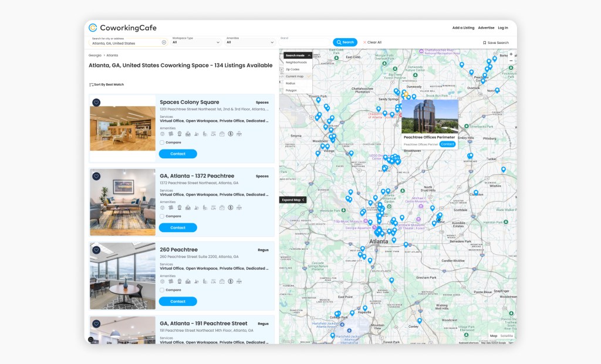Viewport: 601px width, 364px height.
Task: Open the Add a Listing link
Action: click(463, 28)
